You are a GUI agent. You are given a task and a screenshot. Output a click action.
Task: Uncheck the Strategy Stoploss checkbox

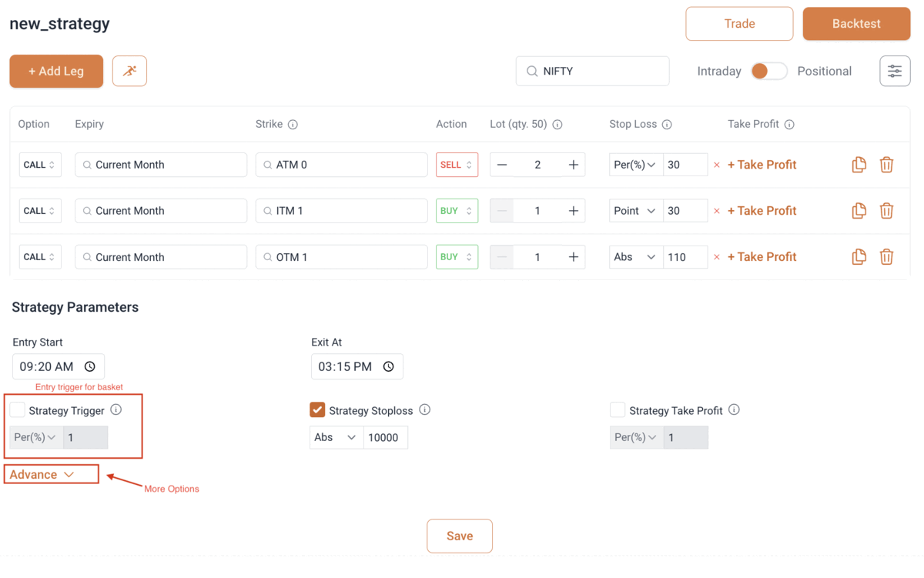tap(317, 410)
